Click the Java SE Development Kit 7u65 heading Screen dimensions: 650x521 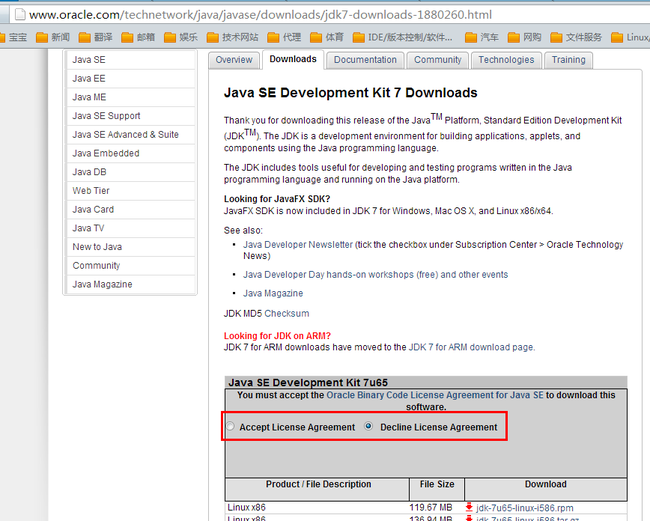[x=308, y=382]
